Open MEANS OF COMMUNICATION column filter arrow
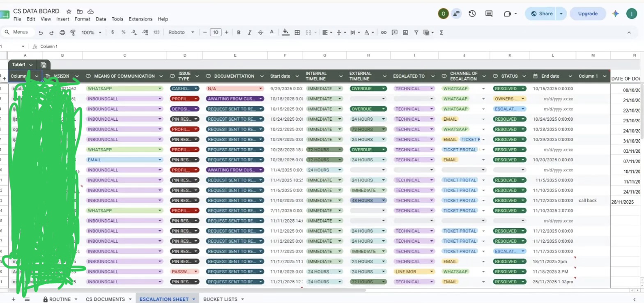Viewport: 644px width, 303px height. pos(161,76)
